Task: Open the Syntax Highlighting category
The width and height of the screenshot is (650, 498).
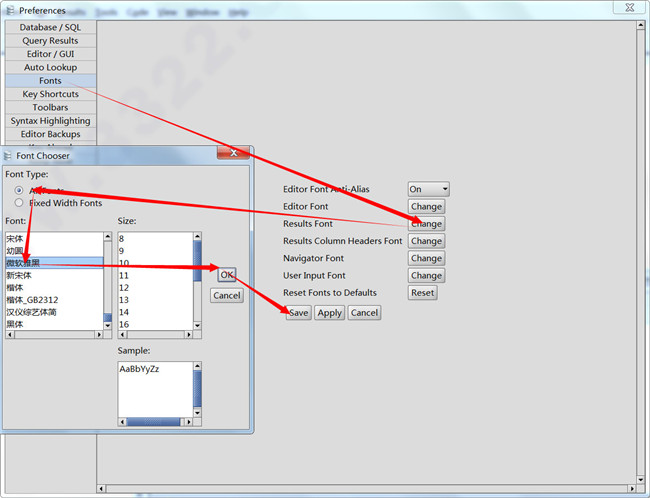Action: pos(50,121)
